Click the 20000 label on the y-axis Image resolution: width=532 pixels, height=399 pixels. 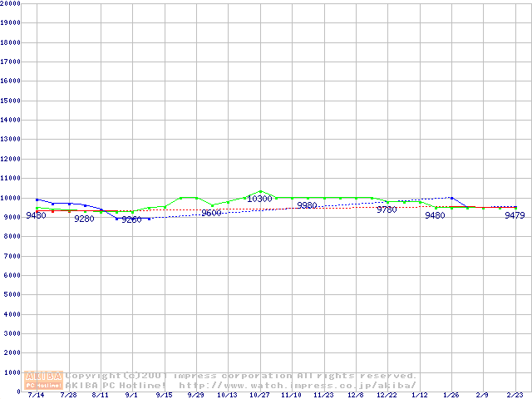tap(11, 3)
